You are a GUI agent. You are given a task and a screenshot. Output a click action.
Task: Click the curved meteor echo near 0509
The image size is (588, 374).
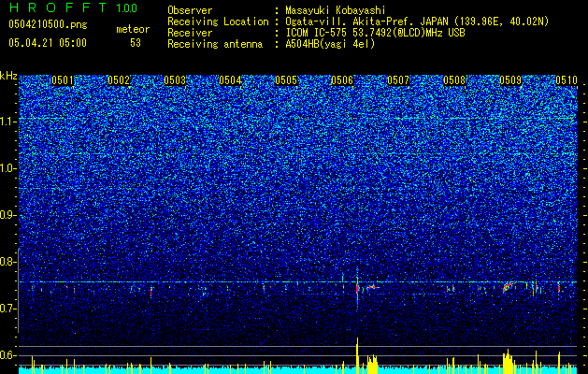point(509,287)
